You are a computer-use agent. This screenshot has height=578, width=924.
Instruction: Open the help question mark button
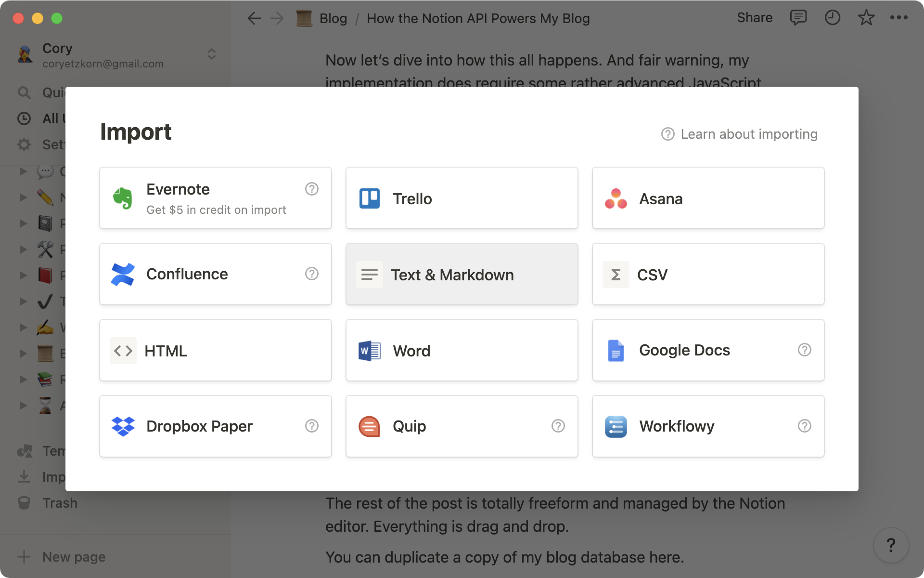pos(891,545)
